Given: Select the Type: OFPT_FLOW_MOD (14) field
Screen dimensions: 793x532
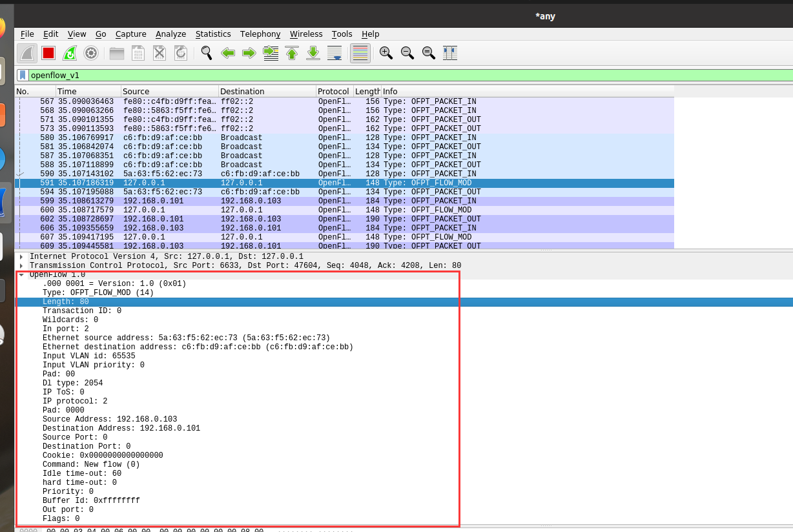Looking at the screenshot, I should 98,292.
